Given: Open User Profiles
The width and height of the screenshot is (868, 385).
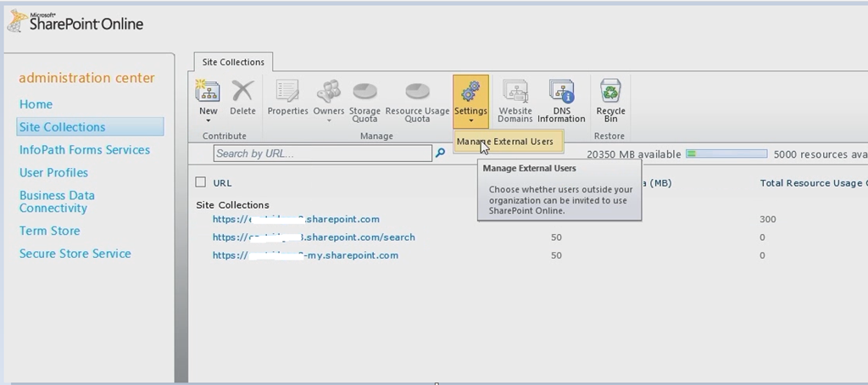Looking at the screenshot, I should coord(53,172).
